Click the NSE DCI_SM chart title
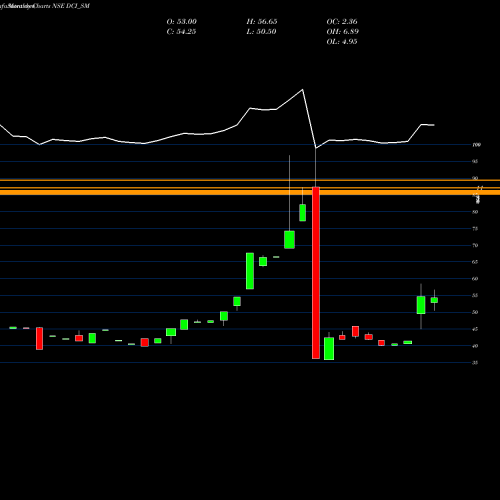 click(x=71, y=6)
